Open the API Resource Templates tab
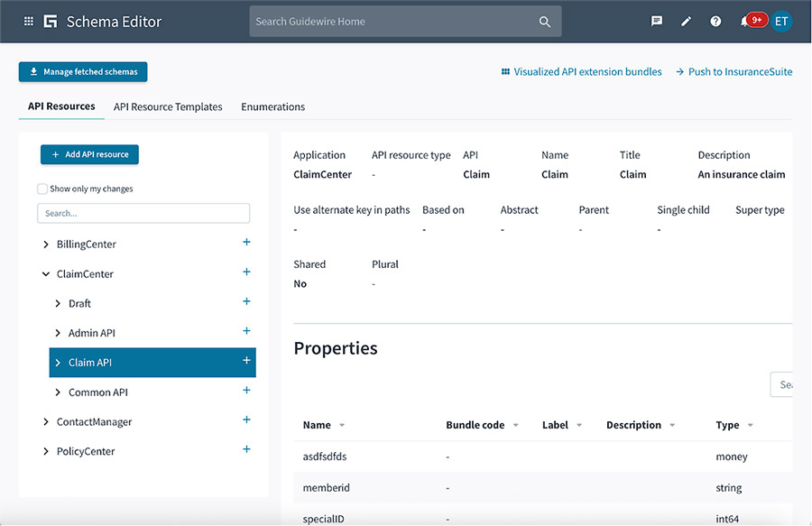This screenshot has width=812, height=526. click(x=167, y=106)
